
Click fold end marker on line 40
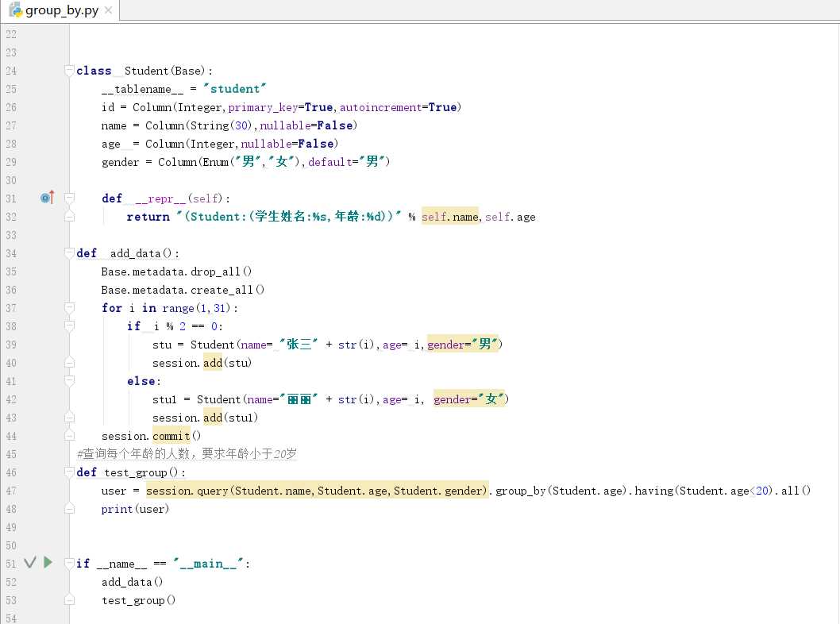tap(69, 363)
